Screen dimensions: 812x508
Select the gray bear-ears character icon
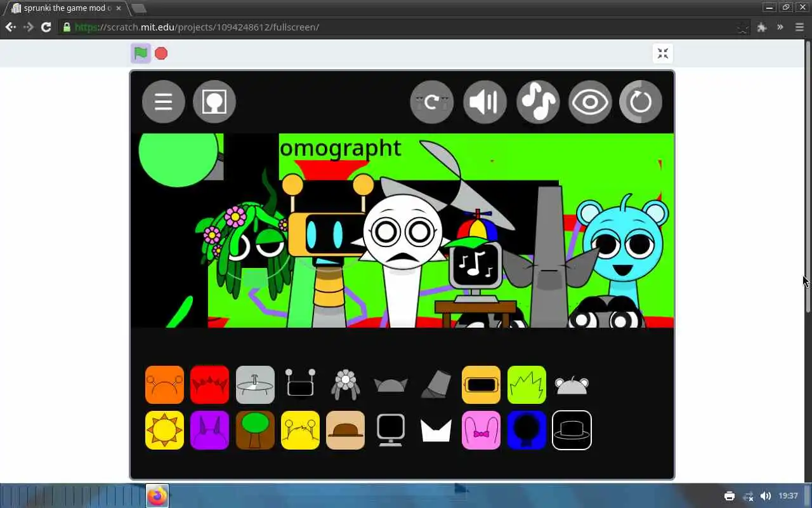click(x=572, y=385)
